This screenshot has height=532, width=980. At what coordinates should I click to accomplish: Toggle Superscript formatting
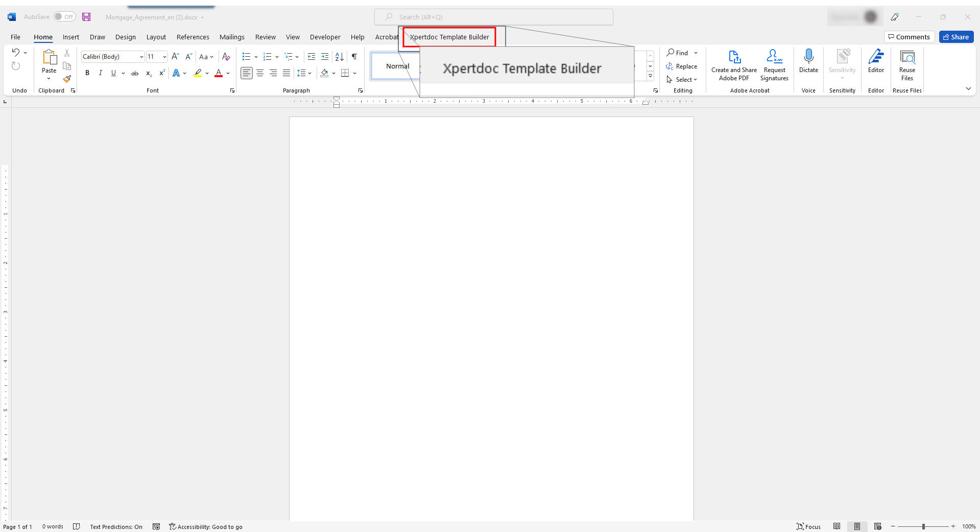[x=162, y=73]
